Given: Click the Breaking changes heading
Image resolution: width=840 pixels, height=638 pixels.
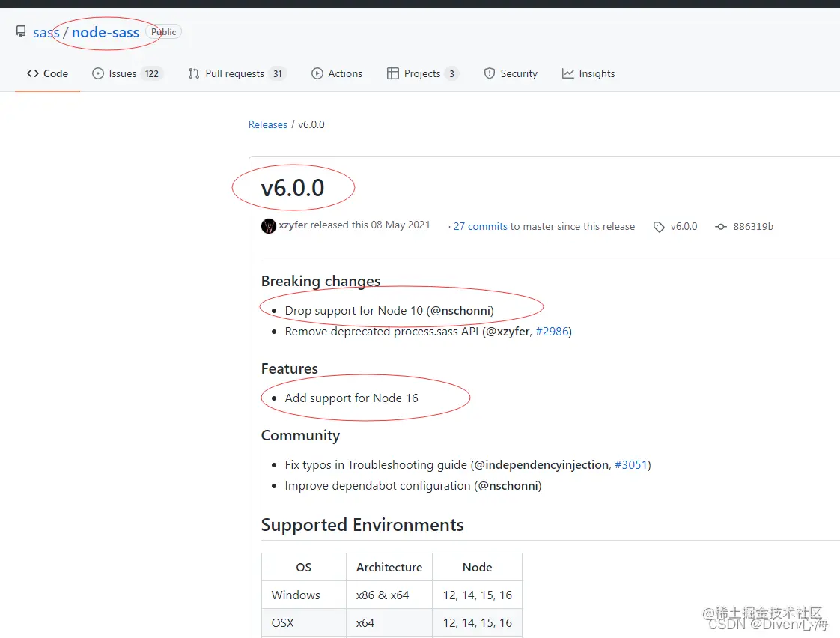Looking at the screenshot, I should pyautogui.click(x=321, y=282).
